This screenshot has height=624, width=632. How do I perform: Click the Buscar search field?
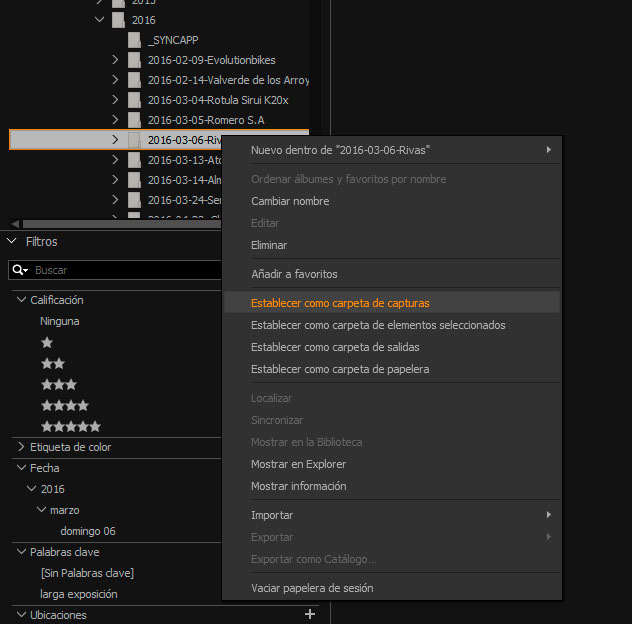(120, 270)
